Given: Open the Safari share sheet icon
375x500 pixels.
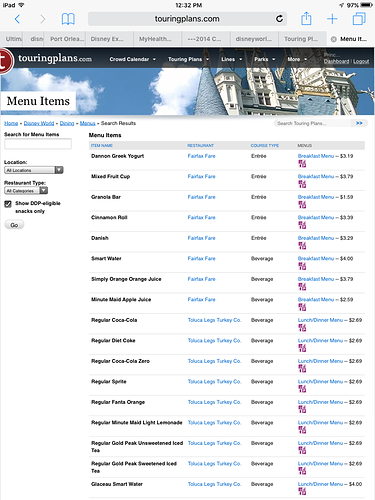Looking at the screenshot, I should [306, 18].
